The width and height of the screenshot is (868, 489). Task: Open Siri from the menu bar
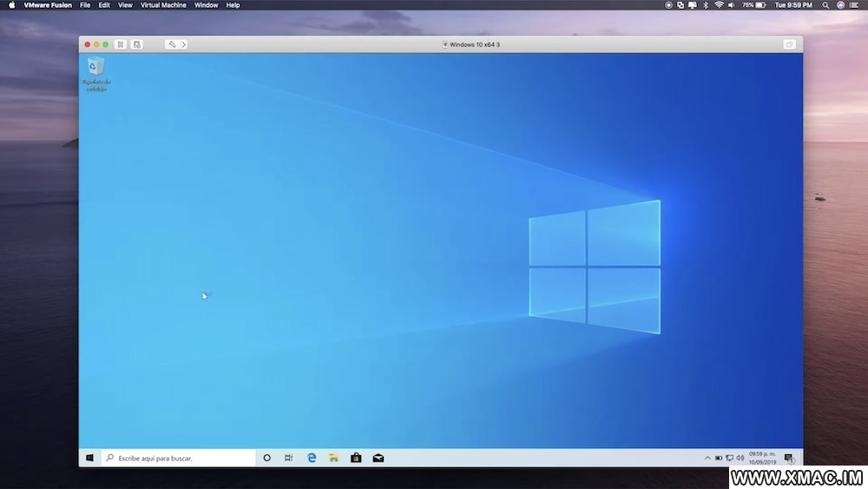[x=840, y=5]
